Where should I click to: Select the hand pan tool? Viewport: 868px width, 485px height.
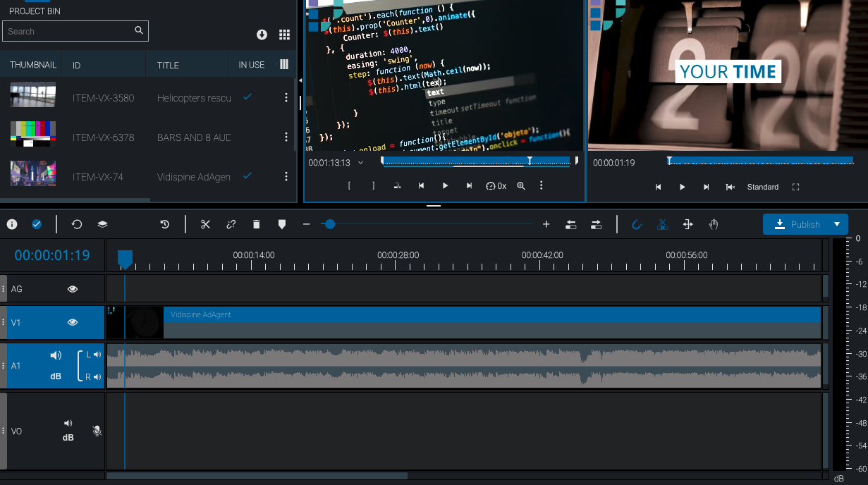714,224
